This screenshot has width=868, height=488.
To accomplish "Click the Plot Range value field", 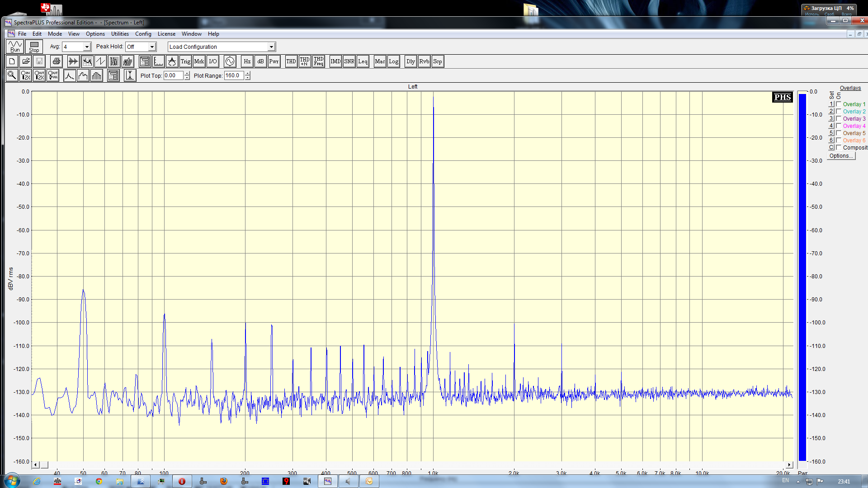I will tap(234, 75).
